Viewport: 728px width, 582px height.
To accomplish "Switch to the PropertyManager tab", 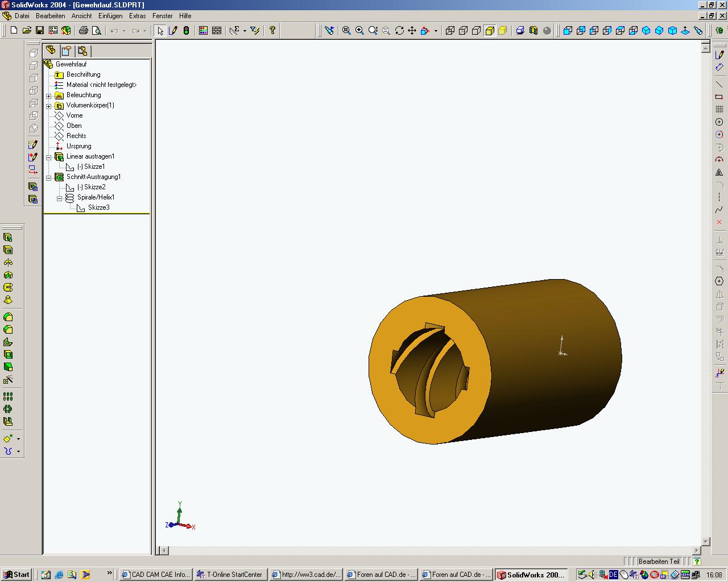I will (67, 51).
